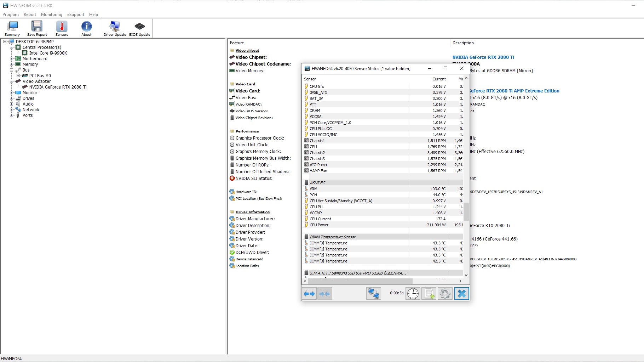Screen dimensions: 644x362
Task: Click the Performance section heading
Action: [247, 131]
